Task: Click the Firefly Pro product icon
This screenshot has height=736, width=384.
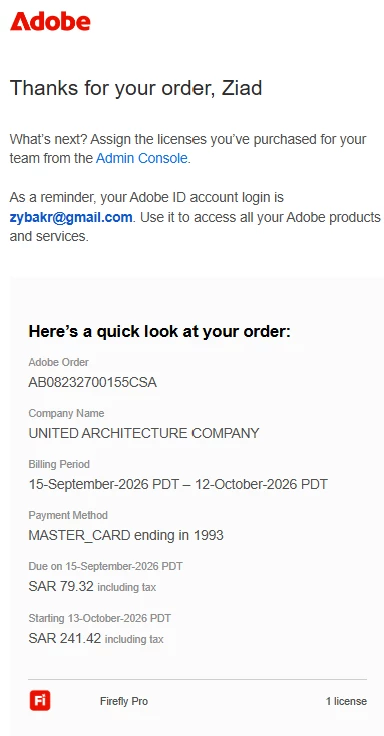Action: (x=40, y=701)
